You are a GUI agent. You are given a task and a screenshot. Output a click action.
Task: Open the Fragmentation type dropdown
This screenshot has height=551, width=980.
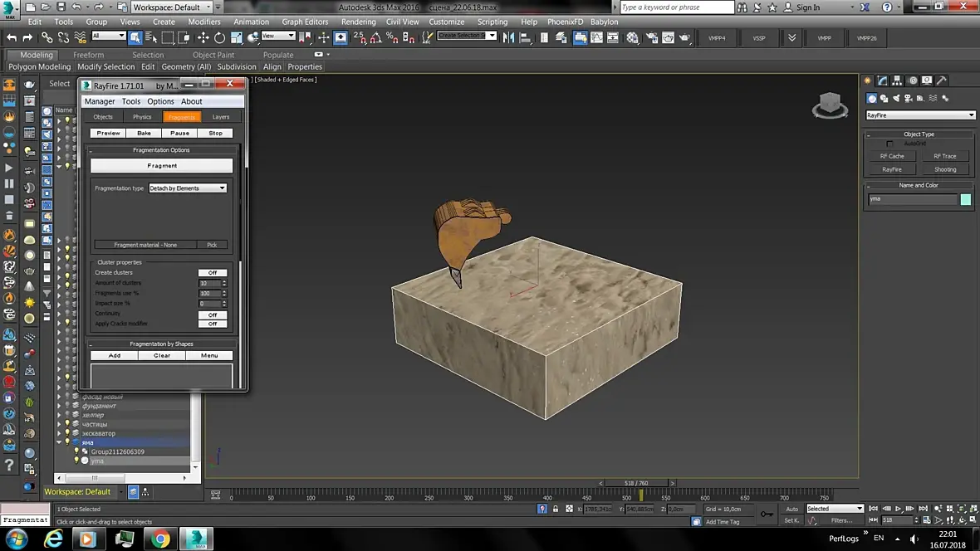[x=188, y=188]
